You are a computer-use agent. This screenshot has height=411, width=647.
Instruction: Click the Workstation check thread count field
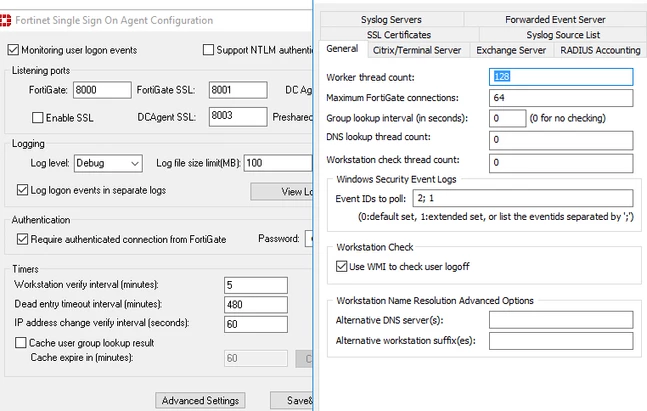(561, 163)
